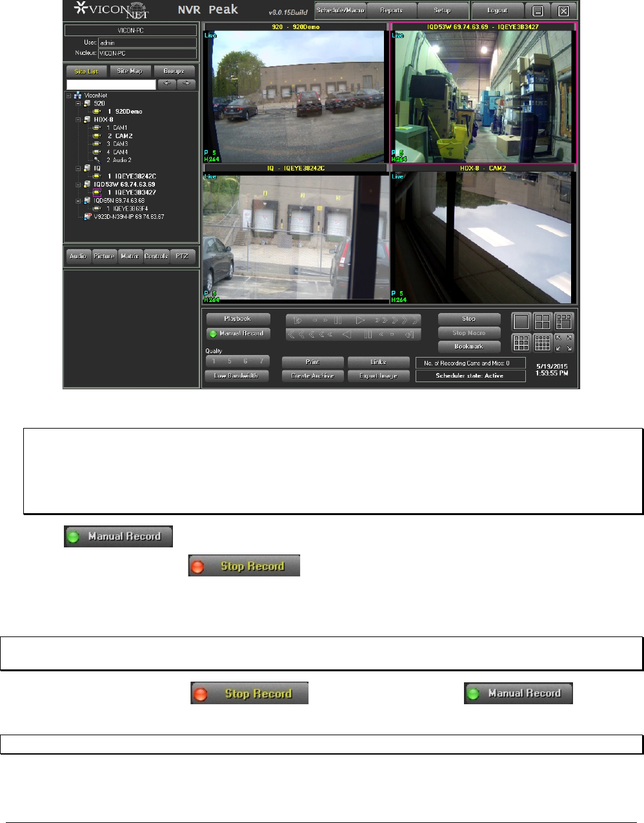The width and height of the screenshot is (644, 823).
Task: Collapse the IQ site node
Action: point(79,168)
